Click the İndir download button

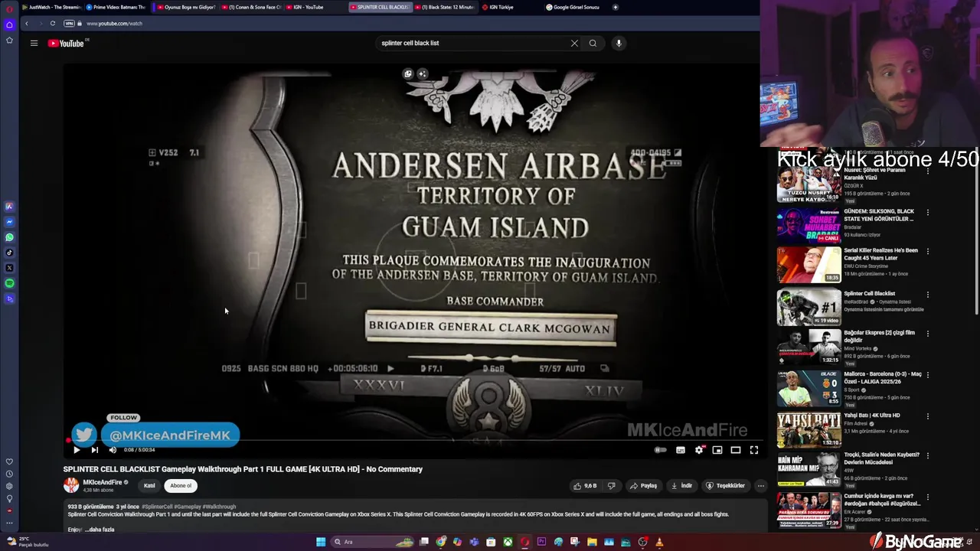click(x=681, y=485)
